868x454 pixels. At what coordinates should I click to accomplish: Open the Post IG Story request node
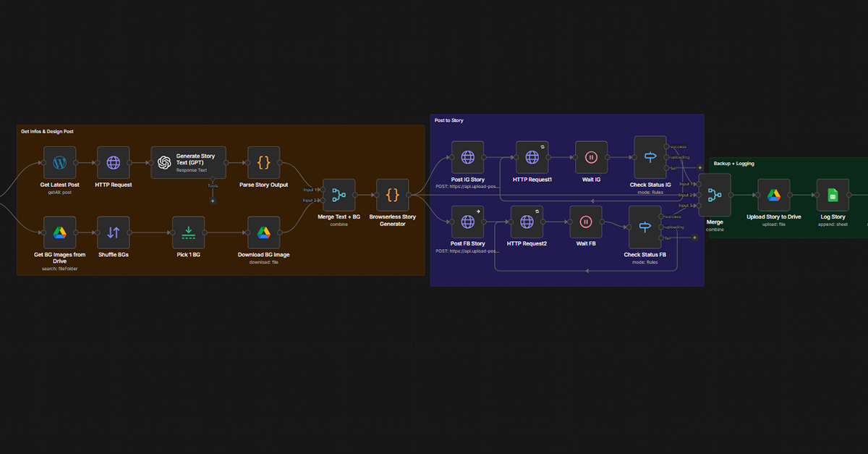point(467,157)
